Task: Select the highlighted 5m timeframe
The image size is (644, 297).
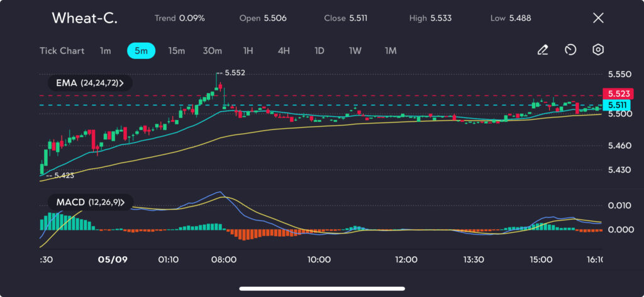Action: (141, 51)
